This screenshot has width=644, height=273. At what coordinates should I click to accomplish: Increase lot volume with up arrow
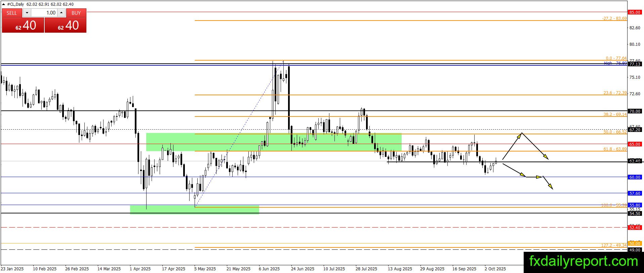(x=61, y=13)
